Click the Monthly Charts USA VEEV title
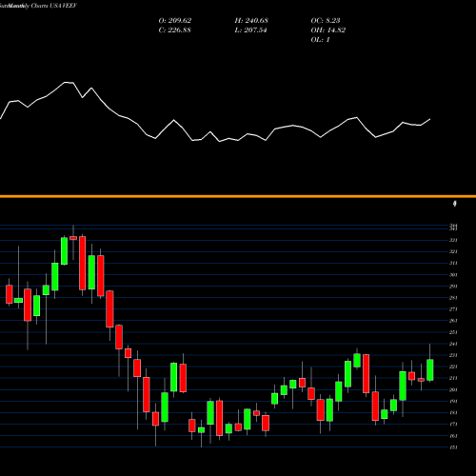The width and height of the screenshot is (476, 476). [43, 6]
